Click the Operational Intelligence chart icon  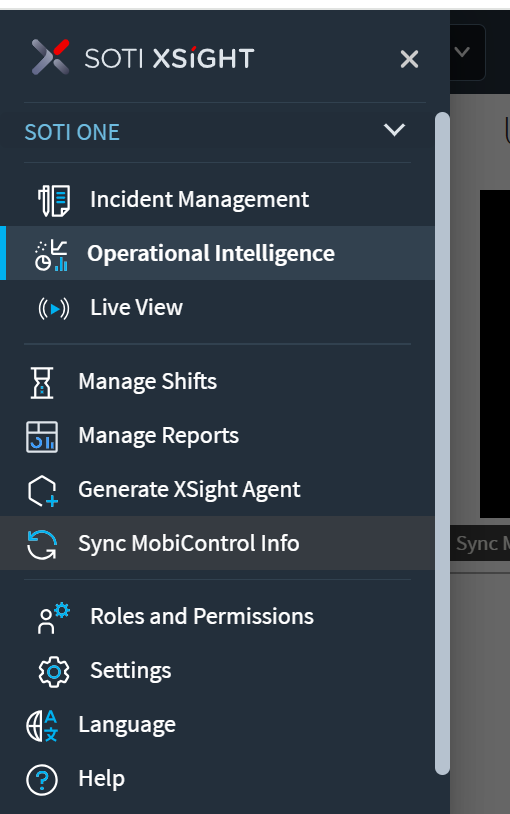pos(51,255)
